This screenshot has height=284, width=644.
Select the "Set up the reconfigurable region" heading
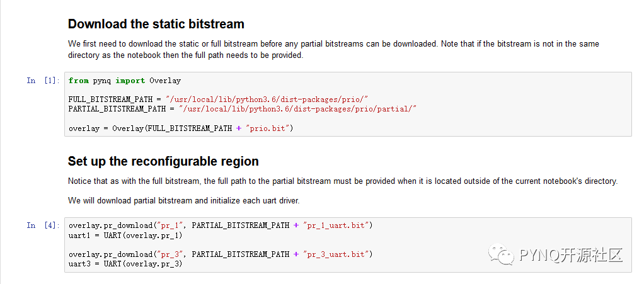(163, 161)
